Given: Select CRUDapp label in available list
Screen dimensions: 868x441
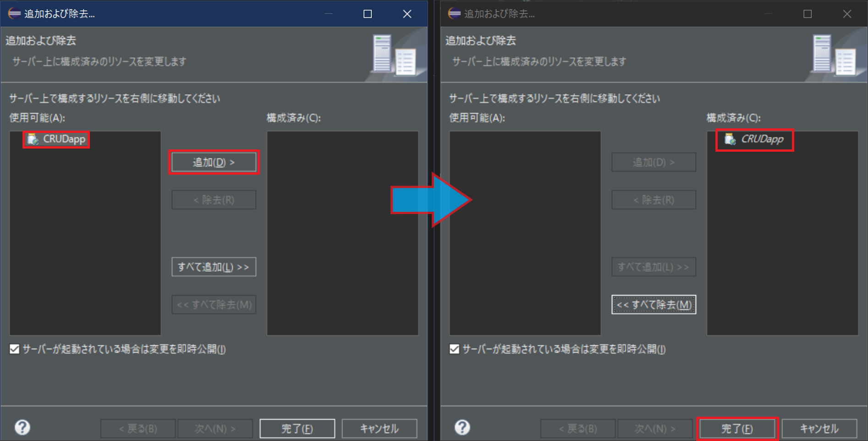Looking at the screenshot, I should pyautogui.click(x=64, y=139).
